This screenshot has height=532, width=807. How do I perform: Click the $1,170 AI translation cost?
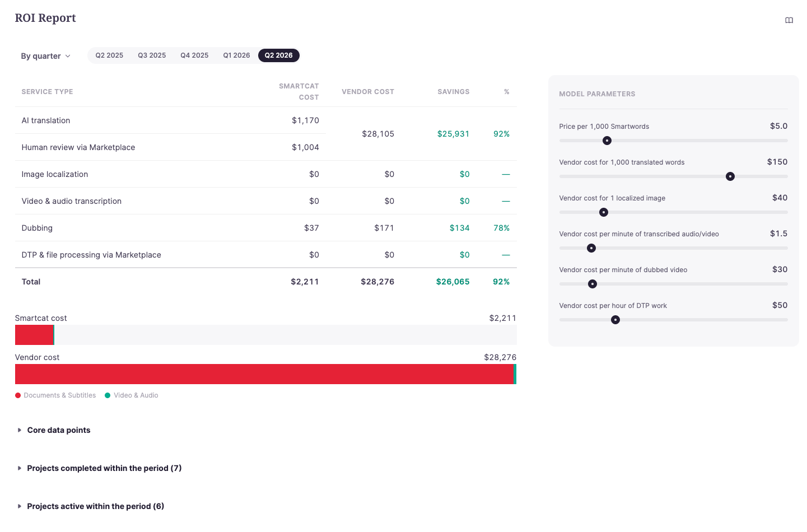click(305, 120)
